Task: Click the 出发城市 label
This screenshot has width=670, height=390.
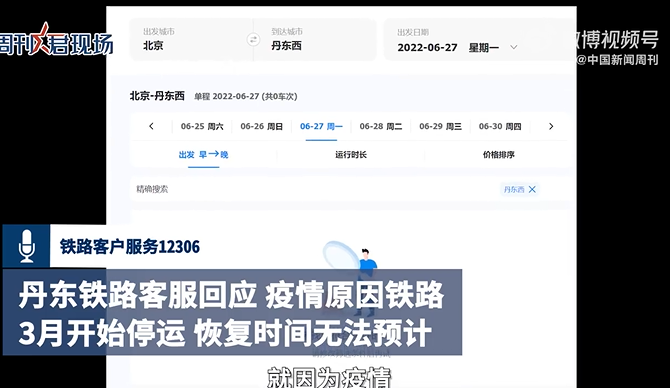Action: 159,32
